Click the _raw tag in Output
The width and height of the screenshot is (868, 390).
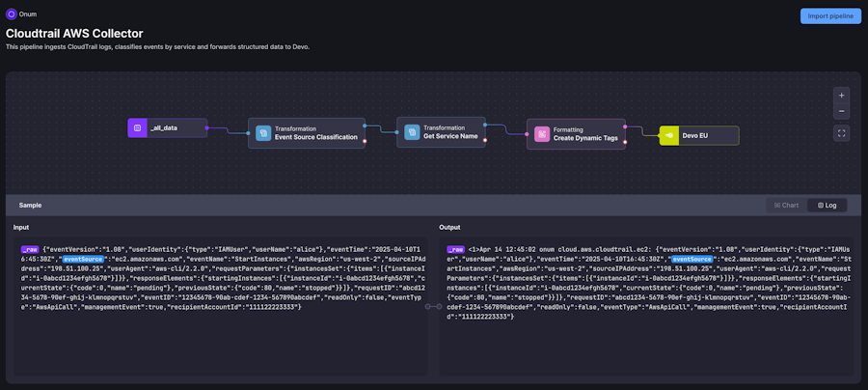[455, 249]
